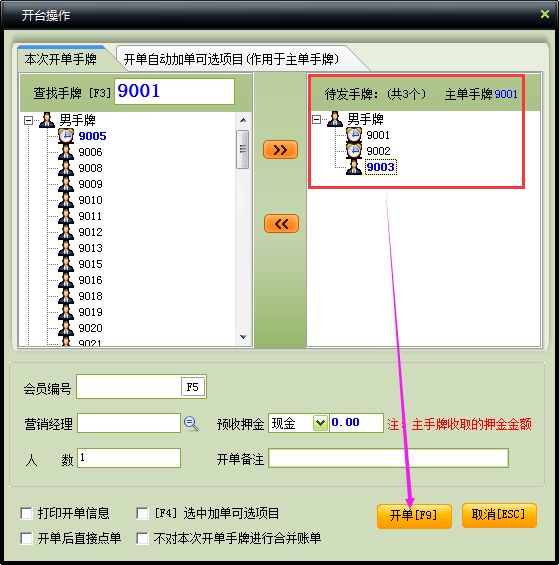
Task: Click the clock icon next to pending 9002
Action: click(x=354, y=151)
